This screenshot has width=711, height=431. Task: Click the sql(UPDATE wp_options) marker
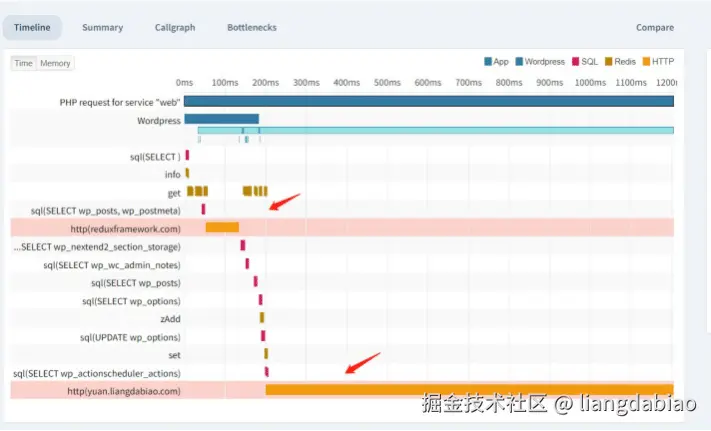point(263,336)
